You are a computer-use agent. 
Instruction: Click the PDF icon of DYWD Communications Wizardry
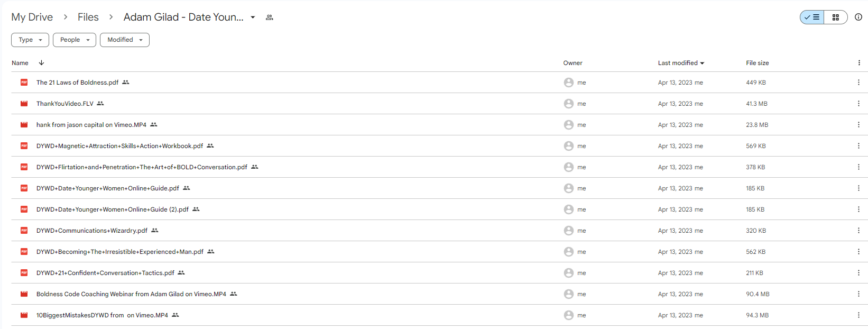(x=24, y=231)
